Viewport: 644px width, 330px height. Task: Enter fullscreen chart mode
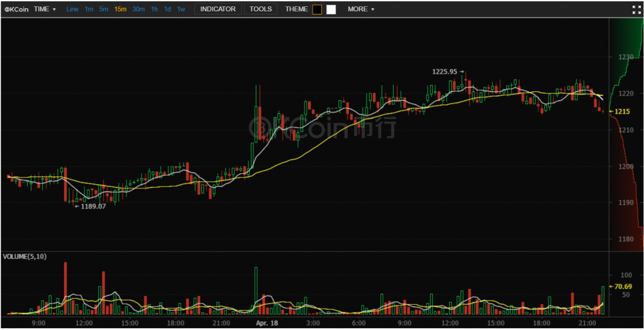635,9
